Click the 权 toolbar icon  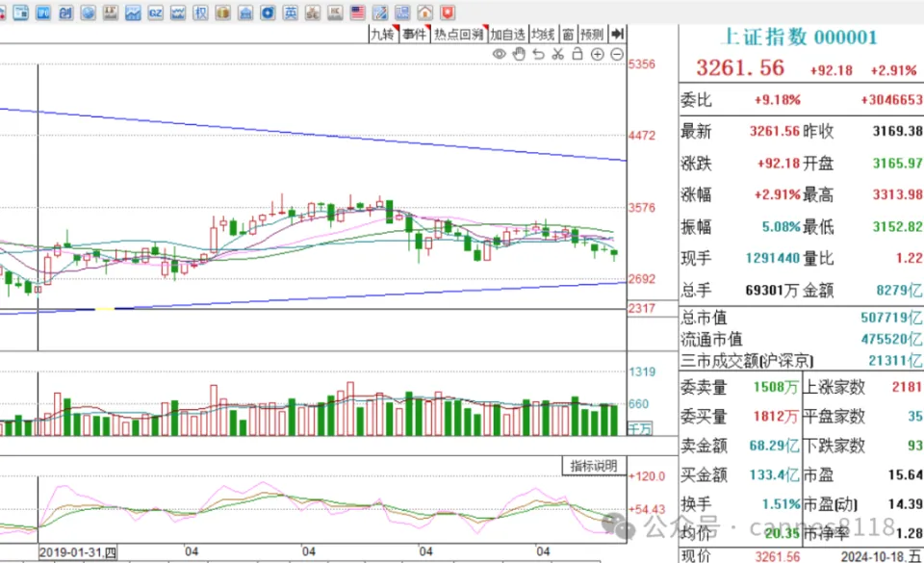200,13
